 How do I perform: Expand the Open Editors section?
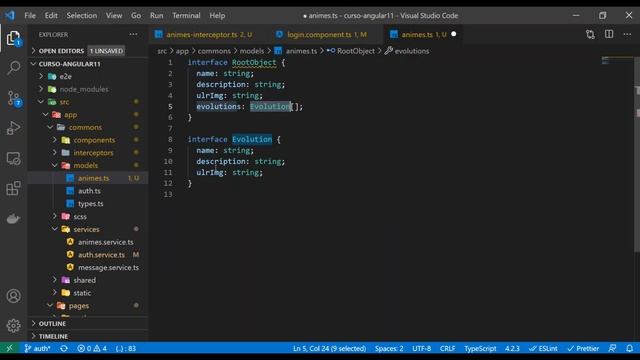(x=88, y=51)
